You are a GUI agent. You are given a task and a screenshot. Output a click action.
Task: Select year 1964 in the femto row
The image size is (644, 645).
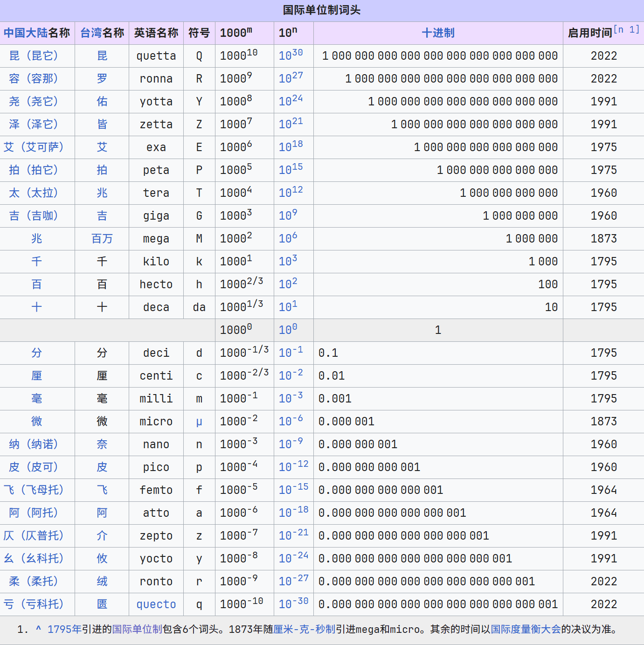604,490
